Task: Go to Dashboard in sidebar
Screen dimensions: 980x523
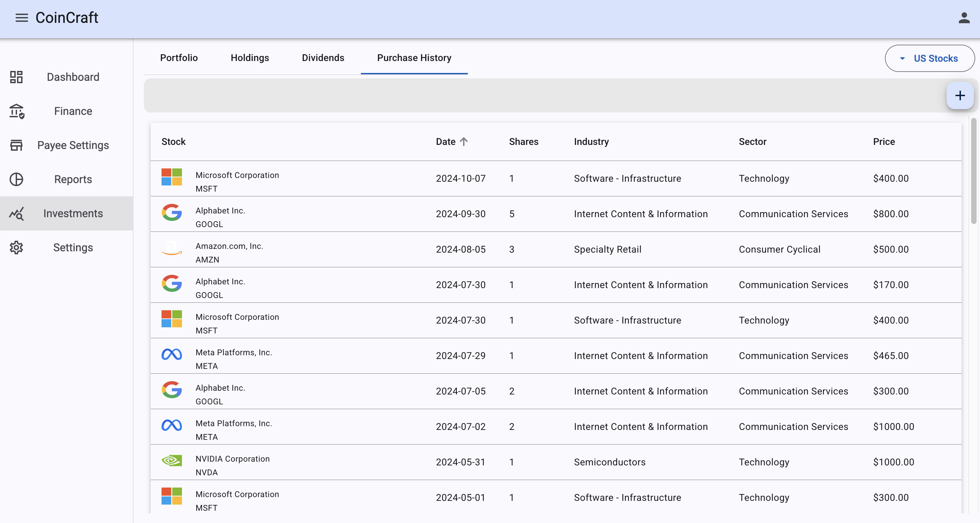Action: pos(66,77)
